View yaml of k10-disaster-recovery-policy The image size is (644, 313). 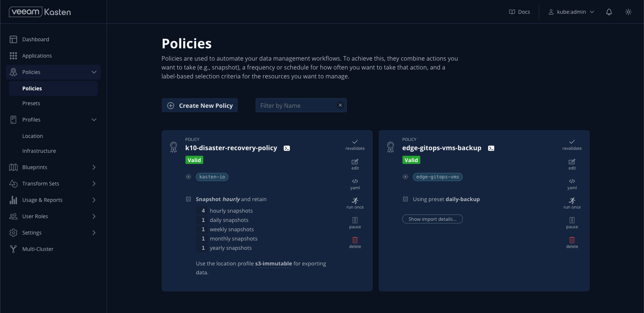pyautogui.click(x=355, y=184)
